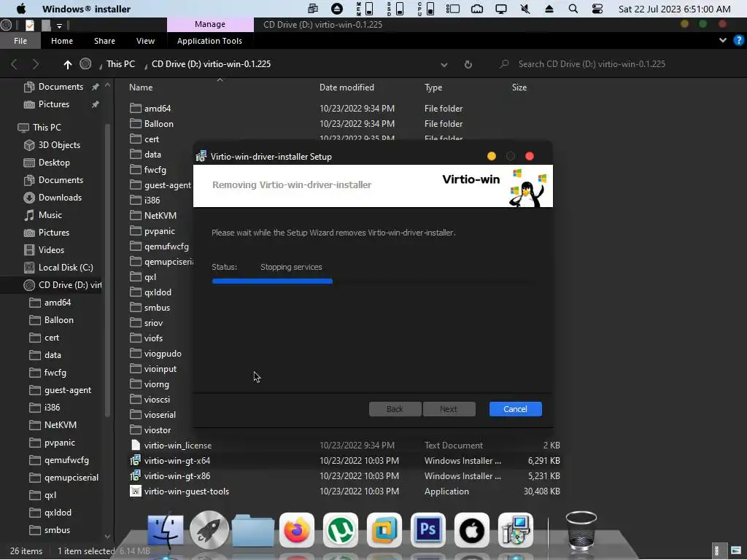
Task: Click the This PC breadcrumb
Action: [120, 64]
